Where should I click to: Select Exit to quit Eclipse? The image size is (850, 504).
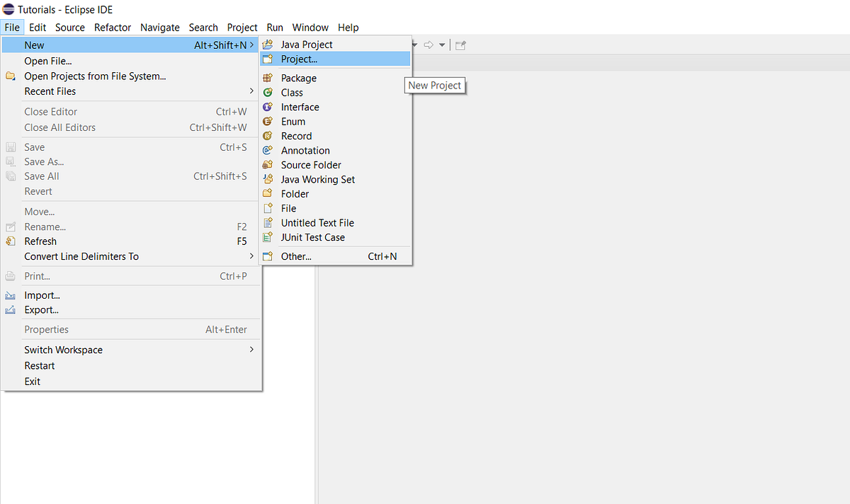pyautogui.click(x=30, y=381)
